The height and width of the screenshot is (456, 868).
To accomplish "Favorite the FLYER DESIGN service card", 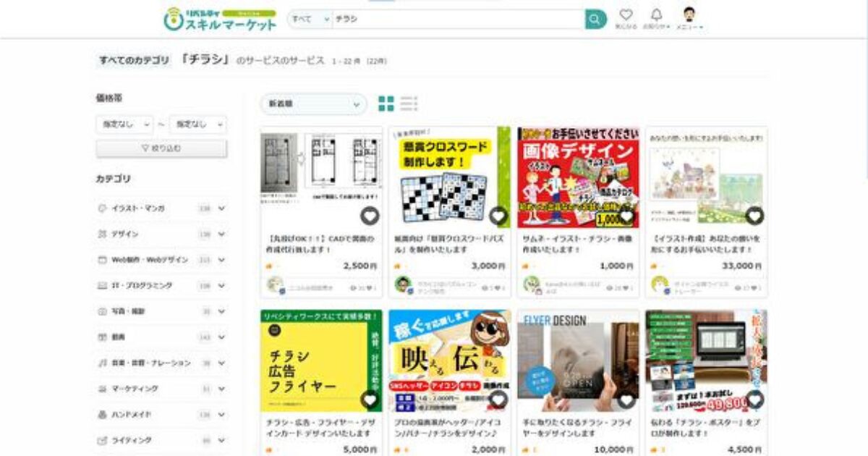I will tap(626, 400).
